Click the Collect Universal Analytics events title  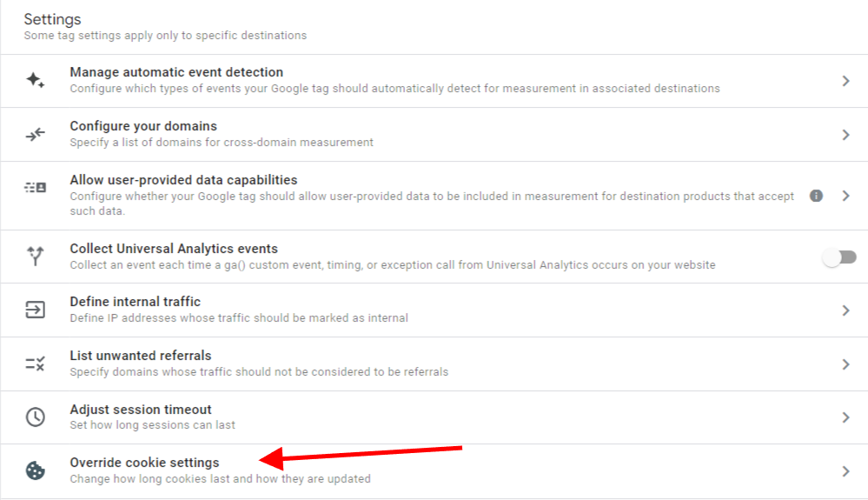(174, 249)
